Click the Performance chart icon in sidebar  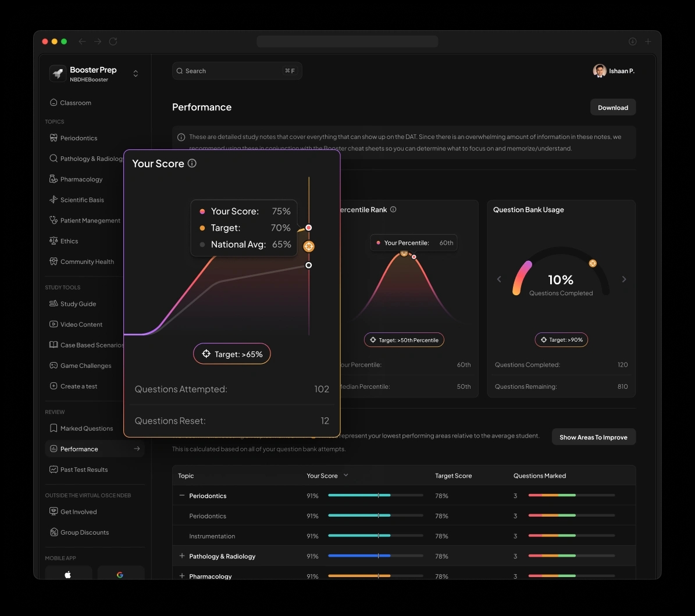(x=54, y=449)
